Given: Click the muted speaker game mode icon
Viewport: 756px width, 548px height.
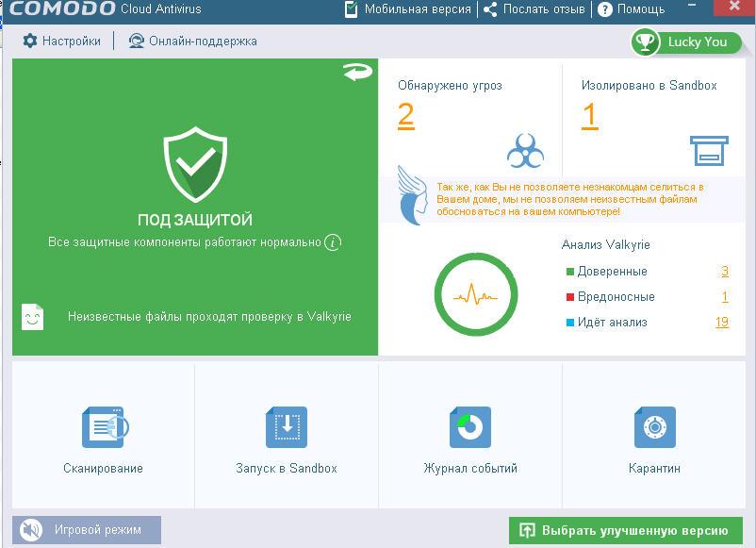Looking at the screenshot, I should [31, 530].
